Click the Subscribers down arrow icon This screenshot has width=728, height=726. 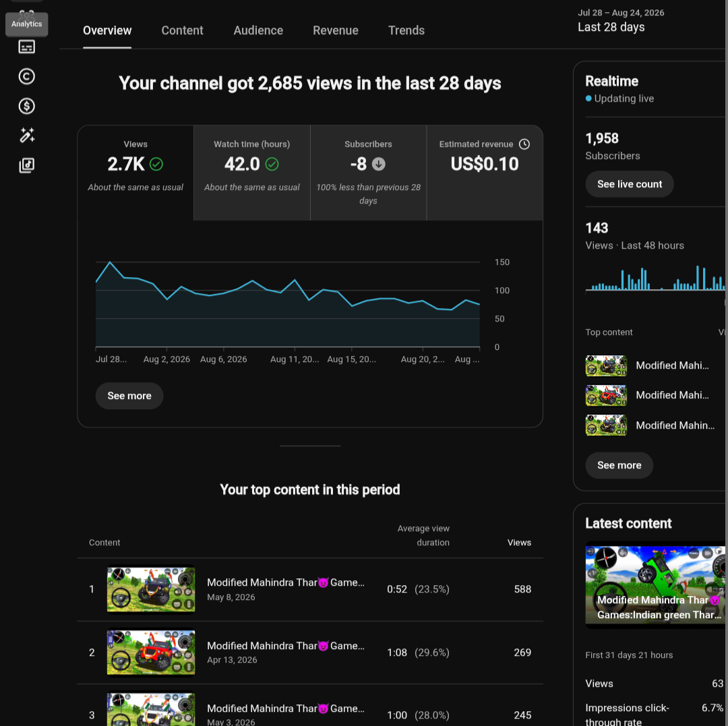pos(379,164)
